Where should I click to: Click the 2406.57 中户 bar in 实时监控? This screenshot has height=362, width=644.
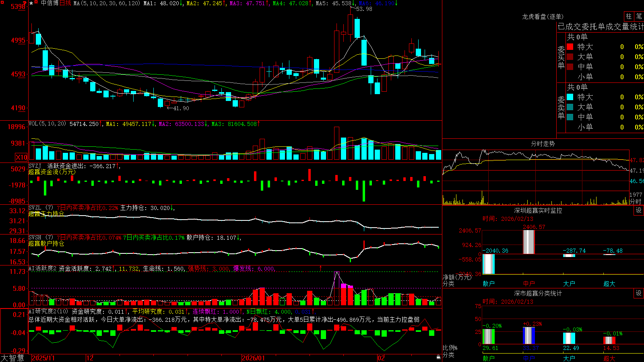(x=529, y=242)
